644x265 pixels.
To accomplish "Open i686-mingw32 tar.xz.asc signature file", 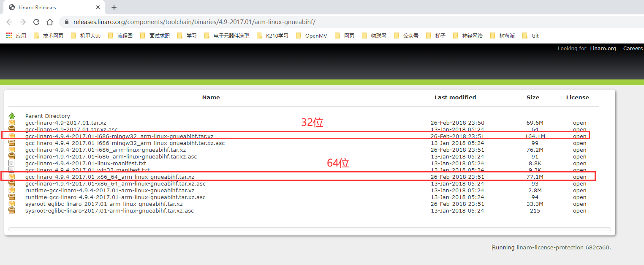I will 125,143.
